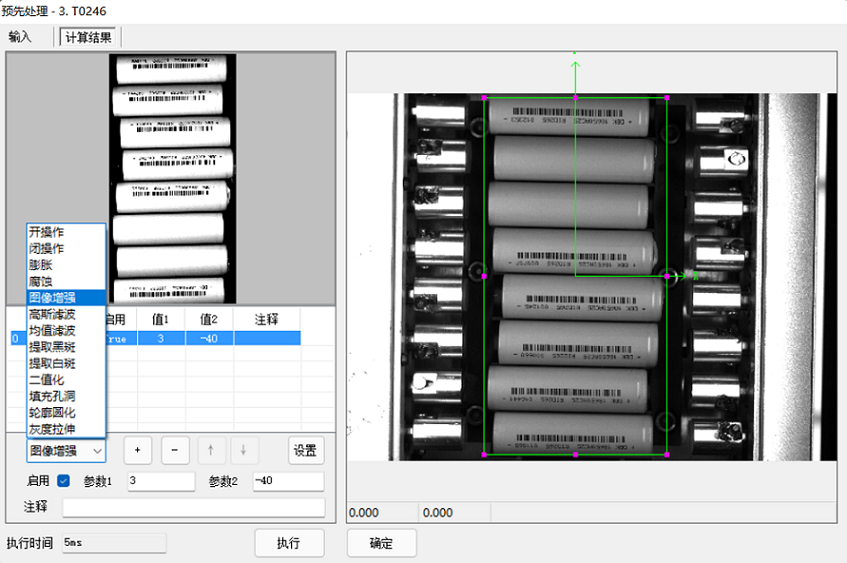Select the 值2 cell showing -40
Image resolution: width=847 pixels, height=563 pixels.
[209, 338]
